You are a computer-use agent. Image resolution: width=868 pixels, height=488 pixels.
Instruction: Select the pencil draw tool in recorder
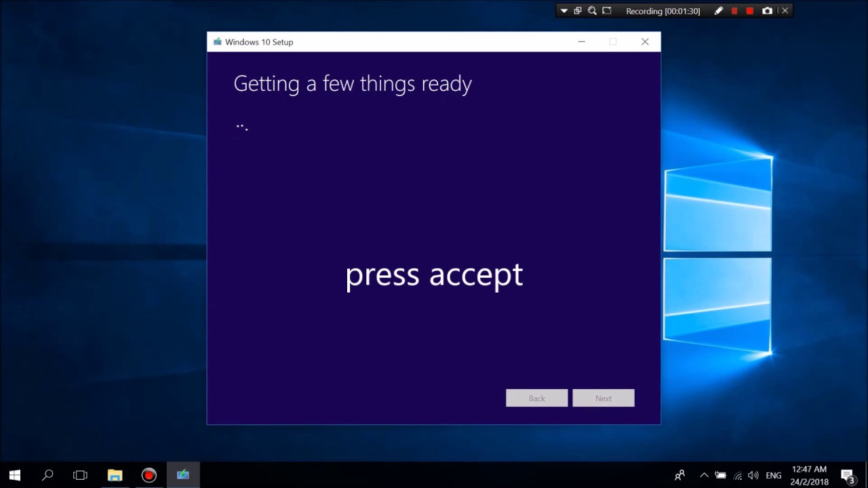[x=719, y=11]
